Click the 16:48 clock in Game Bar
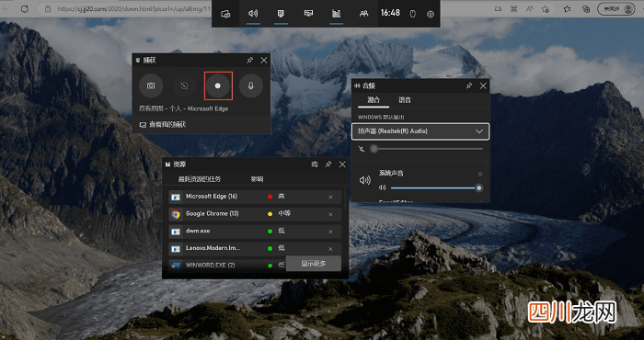The image size is (644, 340). 390,13
